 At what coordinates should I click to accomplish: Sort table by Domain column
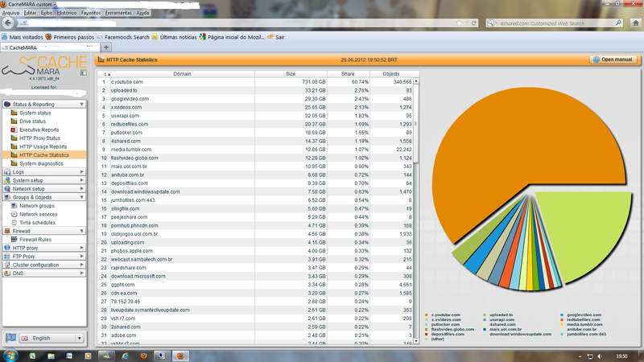[x=182, y=74]
